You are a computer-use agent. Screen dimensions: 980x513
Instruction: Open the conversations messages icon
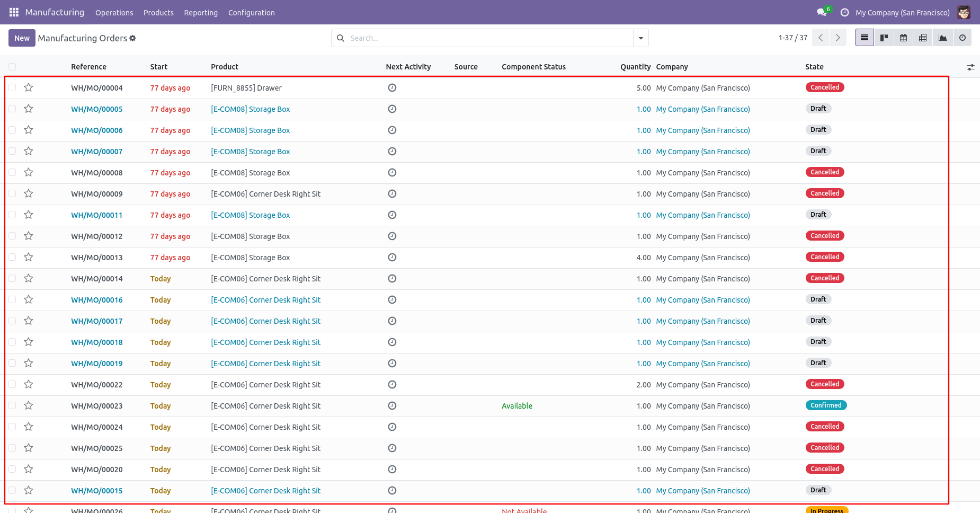pyautogui.click(x=822, y=12)
